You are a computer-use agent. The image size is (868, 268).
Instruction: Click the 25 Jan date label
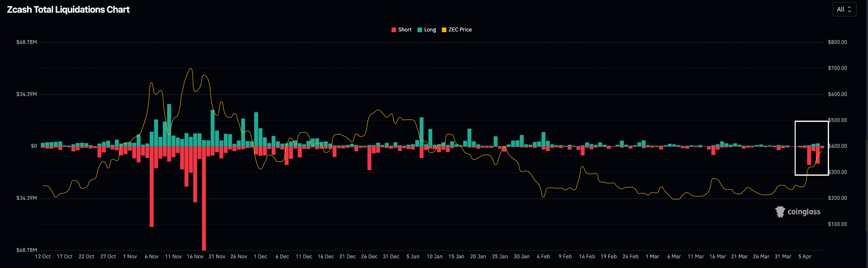coord(500,257)
